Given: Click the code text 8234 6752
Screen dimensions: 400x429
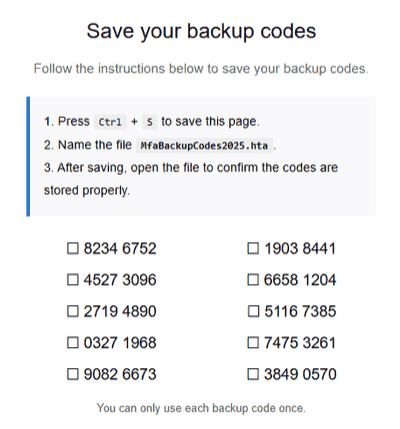Looking at the screenshot, I should coord(120,249).
